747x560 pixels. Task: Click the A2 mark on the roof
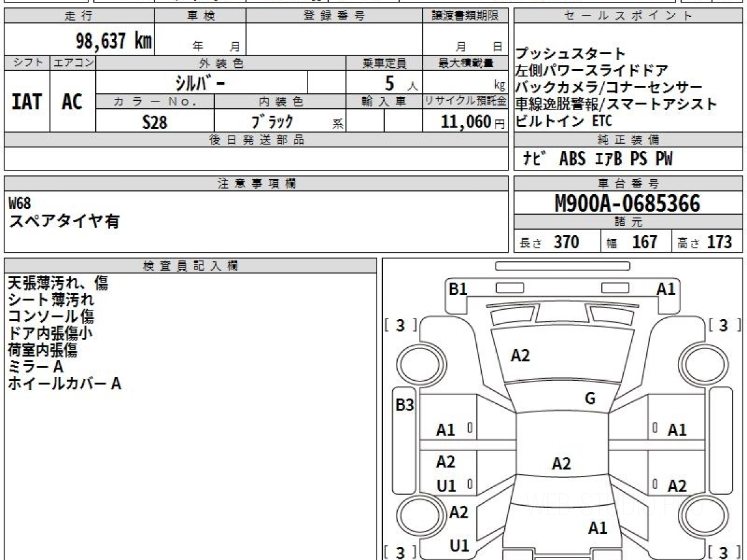point(561,464)
